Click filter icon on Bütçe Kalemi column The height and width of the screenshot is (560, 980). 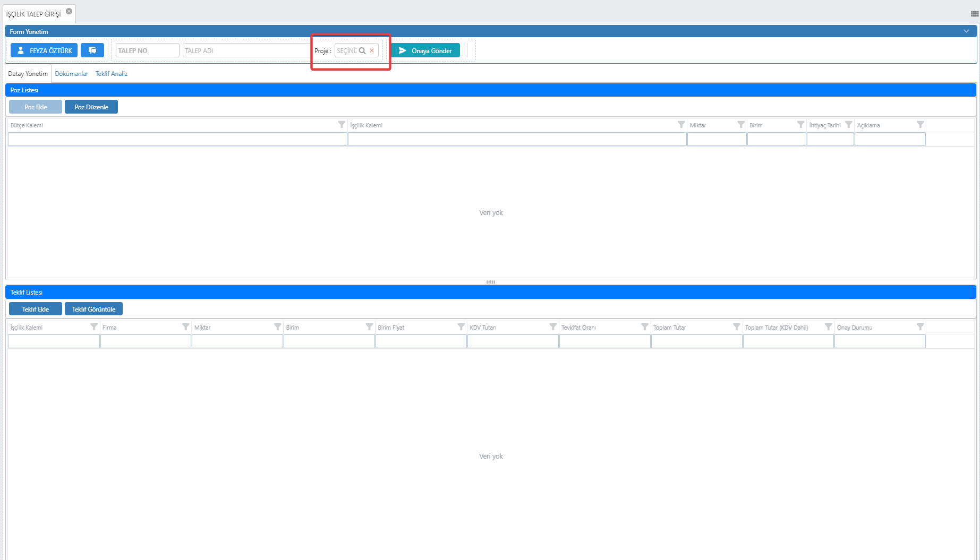point(342,125)
